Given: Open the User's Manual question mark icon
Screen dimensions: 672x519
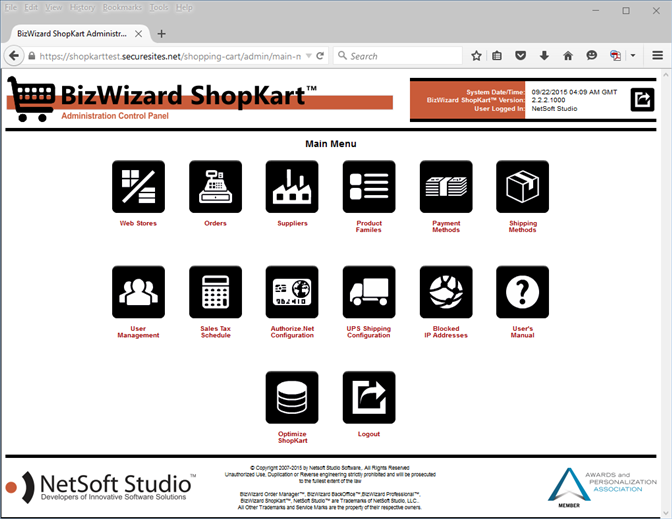Looking at the screenshot, I should point(522,292).
